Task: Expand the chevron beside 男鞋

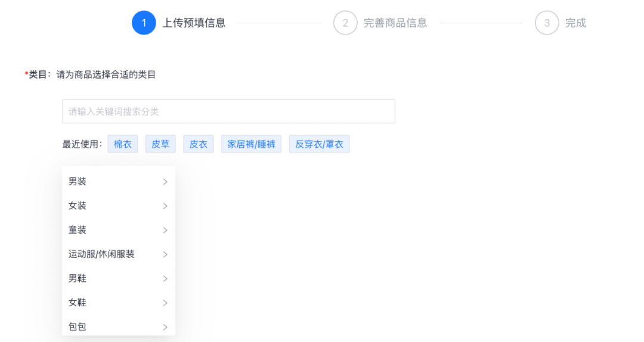Action: pos(165,278)
